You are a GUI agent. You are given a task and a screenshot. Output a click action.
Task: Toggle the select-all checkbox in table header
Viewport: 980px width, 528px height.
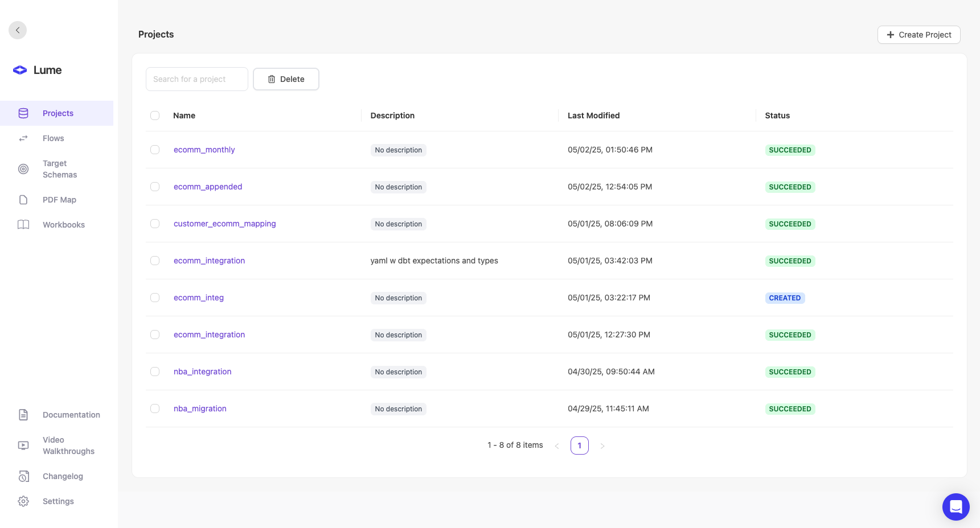(x=155, y=115)
